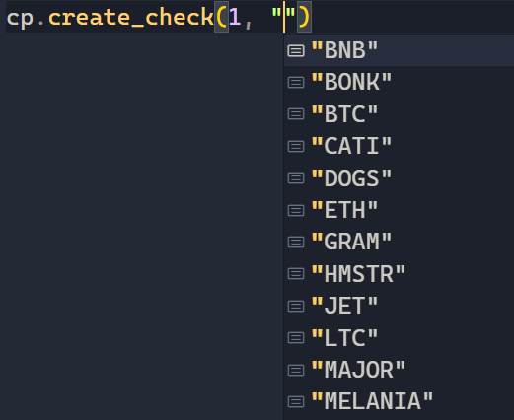
Task: Choose the "MAJOR" autocomplete option
Action: 399,370
